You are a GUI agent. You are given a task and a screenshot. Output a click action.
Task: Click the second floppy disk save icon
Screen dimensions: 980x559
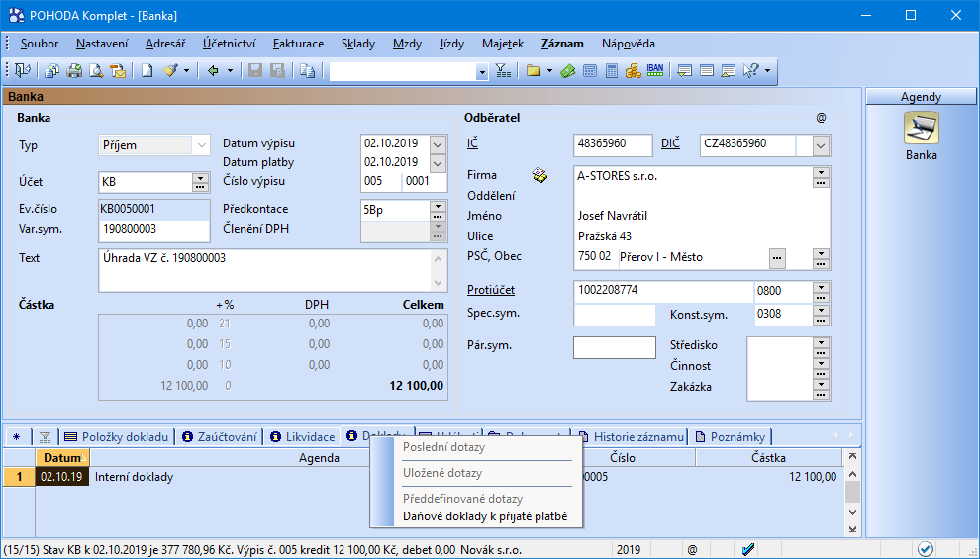point(277,70)
